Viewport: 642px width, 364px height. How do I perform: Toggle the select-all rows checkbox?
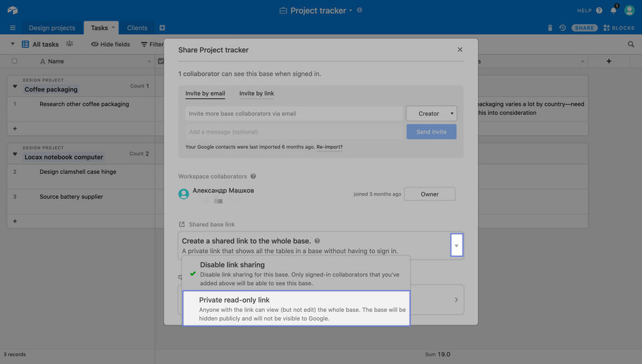point(14,61)
